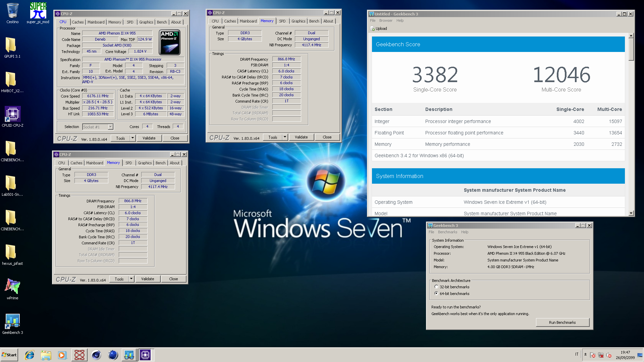Open Windows Media Player taskbar icon
Screen dimensions: 644x362
[x=62, y=355]
